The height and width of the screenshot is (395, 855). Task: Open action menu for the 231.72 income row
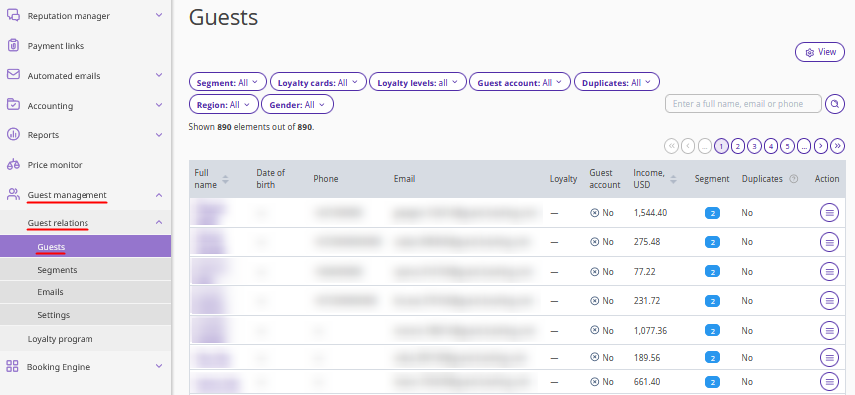pos(829,301)
